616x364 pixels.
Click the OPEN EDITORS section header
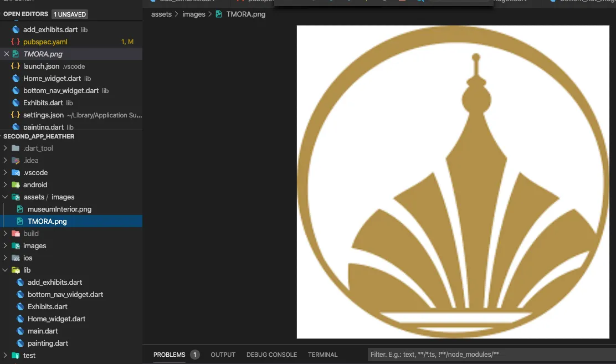(x=25, y=14)
